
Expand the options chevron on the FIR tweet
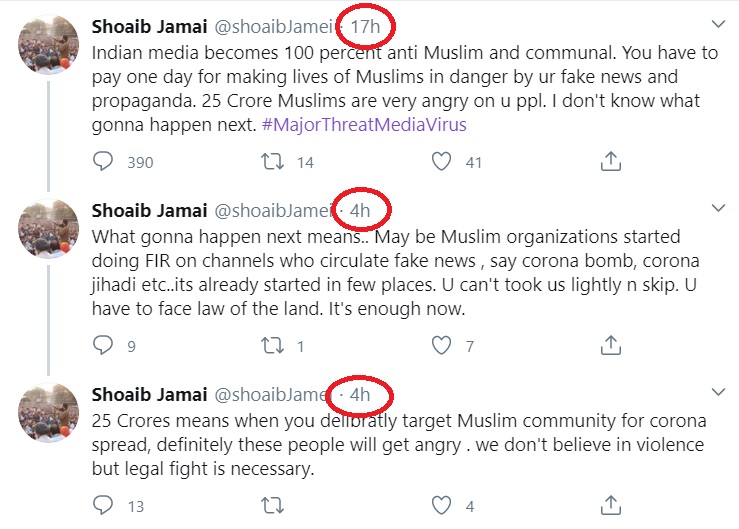(717, 209)
